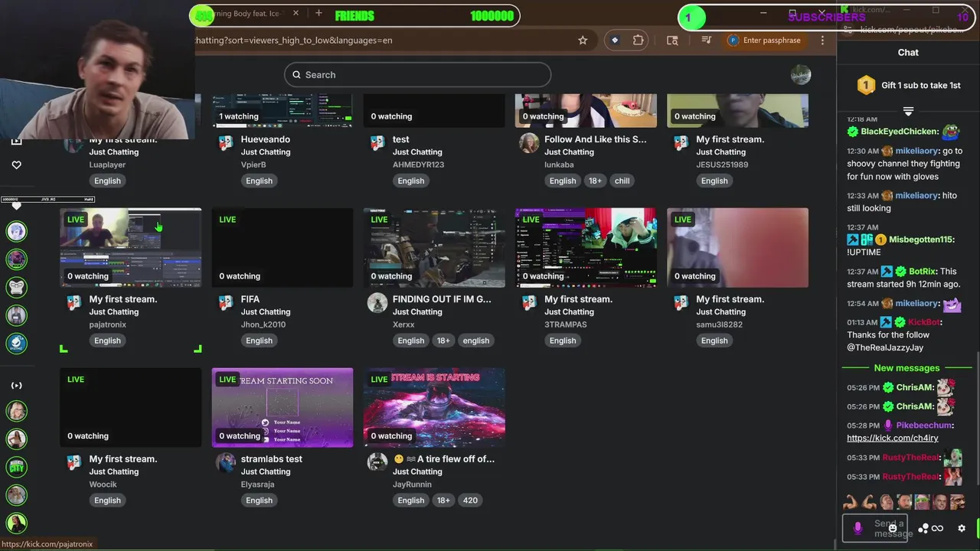Insert the green sunglasses face emote
This screenshot has height=551, width=980.
922,502
